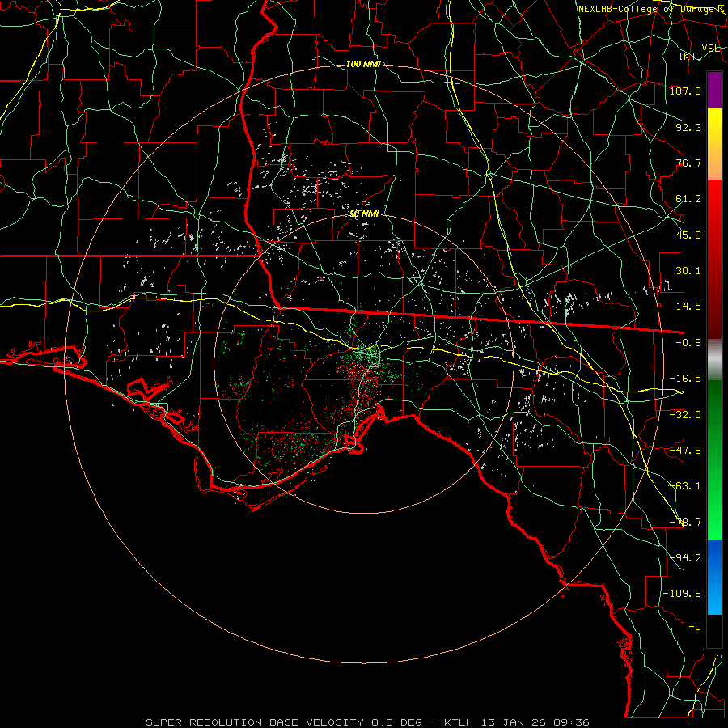Click the 30.1 scale value
This screenshot has height=728, width=728.
[x=688, y=271]
